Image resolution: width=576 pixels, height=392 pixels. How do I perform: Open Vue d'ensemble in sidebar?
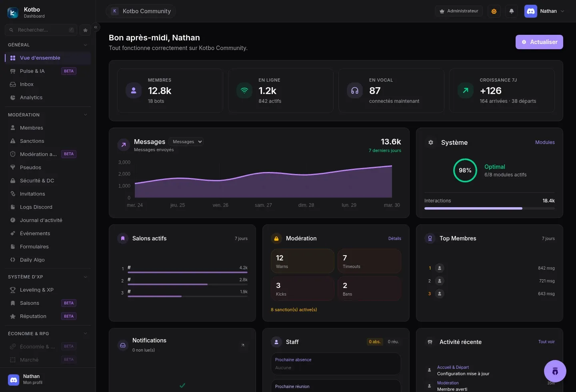pyautogui.click(x=48, y=58)
